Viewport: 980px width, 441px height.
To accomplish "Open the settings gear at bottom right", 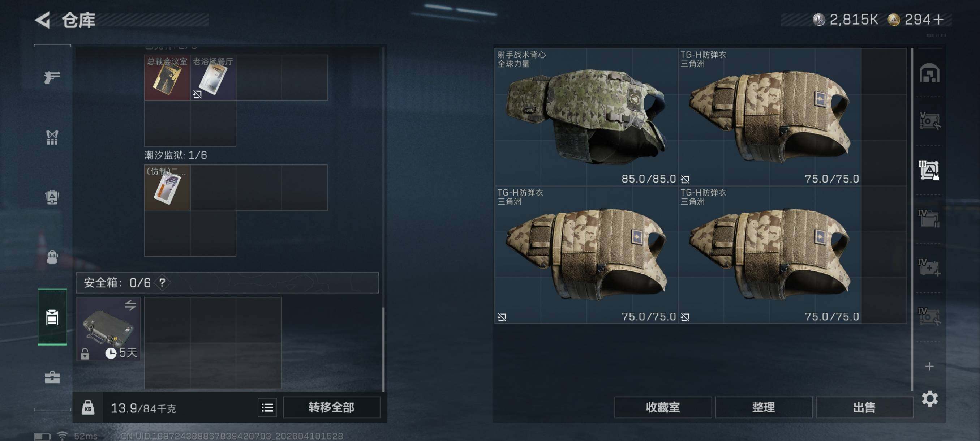I will [929, 398].
